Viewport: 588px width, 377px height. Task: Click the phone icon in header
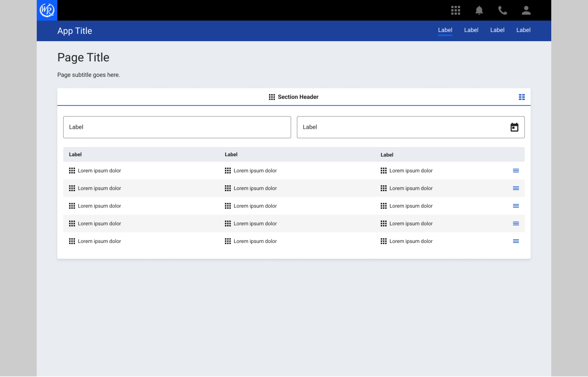click(502, 10)
